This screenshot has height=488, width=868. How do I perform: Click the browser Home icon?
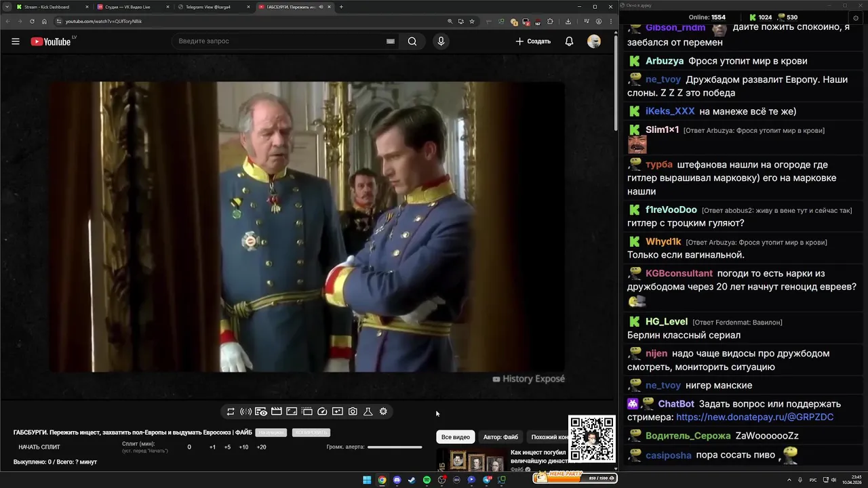pos(44,21)
